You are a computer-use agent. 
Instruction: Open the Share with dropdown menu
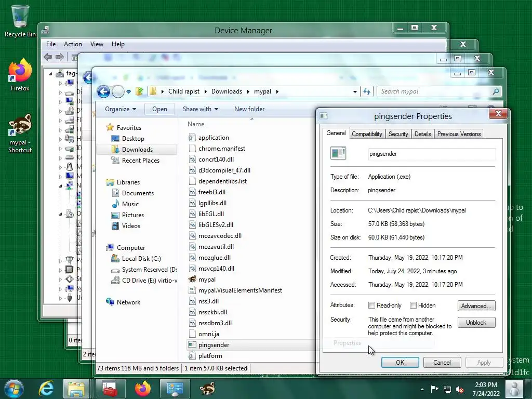click(x=200, y=109)
